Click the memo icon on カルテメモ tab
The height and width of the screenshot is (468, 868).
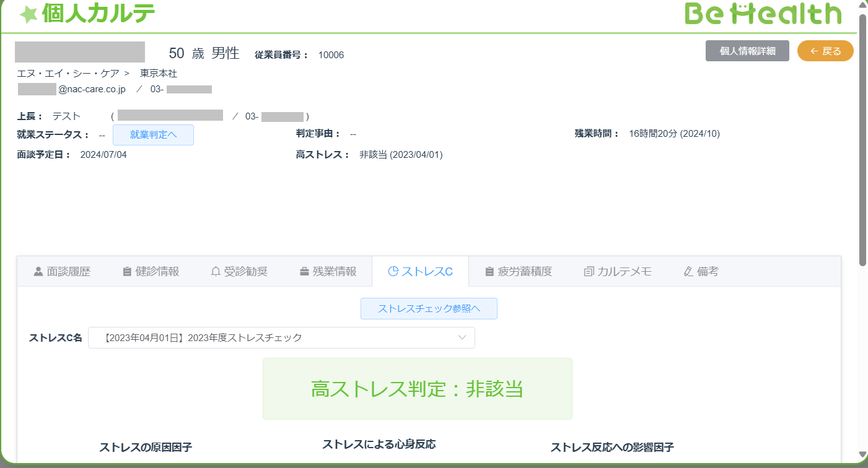(589, 271)
